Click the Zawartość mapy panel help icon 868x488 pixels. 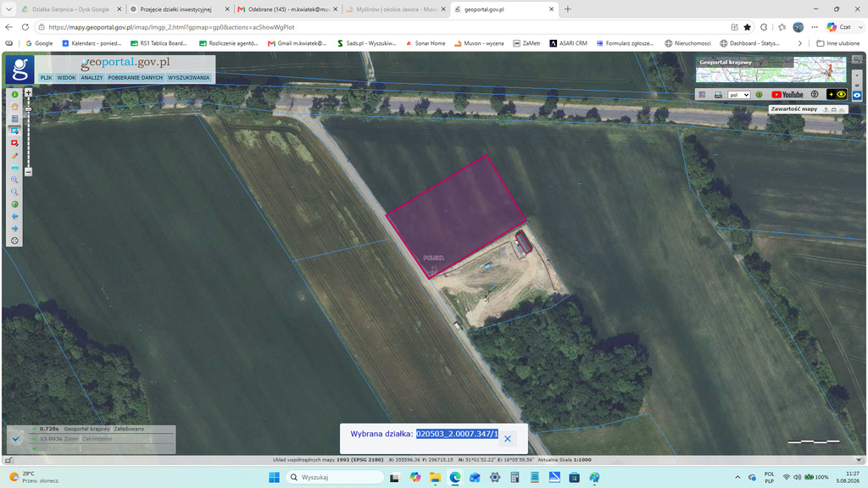826,109
